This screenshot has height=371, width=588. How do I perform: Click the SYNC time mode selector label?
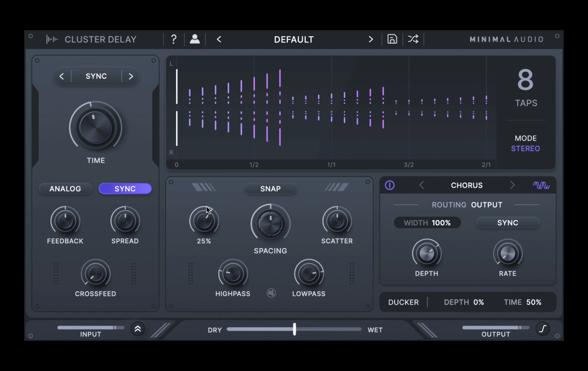tap(96, 76)
